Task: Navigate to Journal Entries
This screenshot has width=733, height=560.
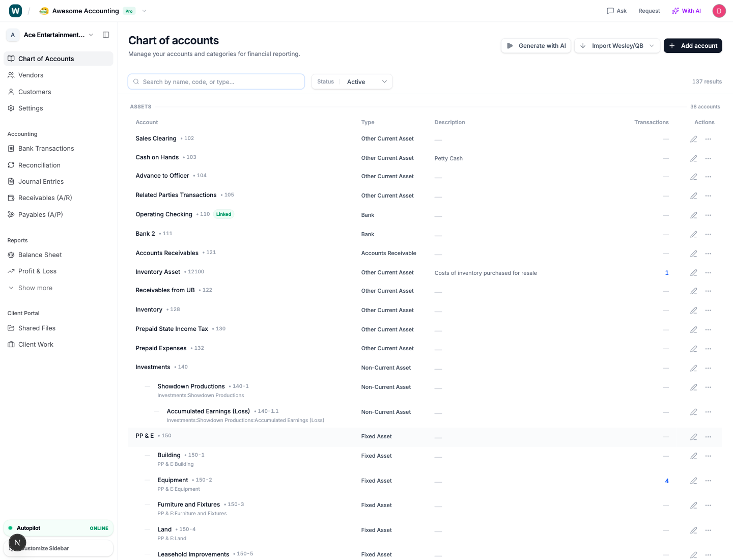Action: pyautogui.click(x=41, y=182)
